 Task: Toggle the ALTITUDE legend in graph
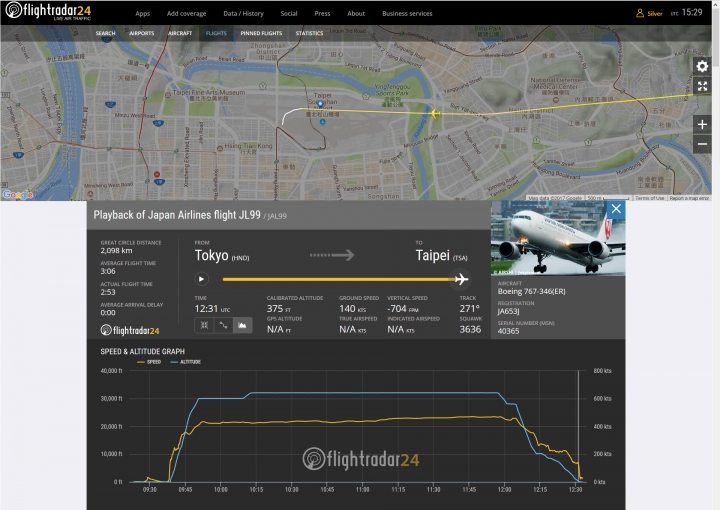pos(186,362)
